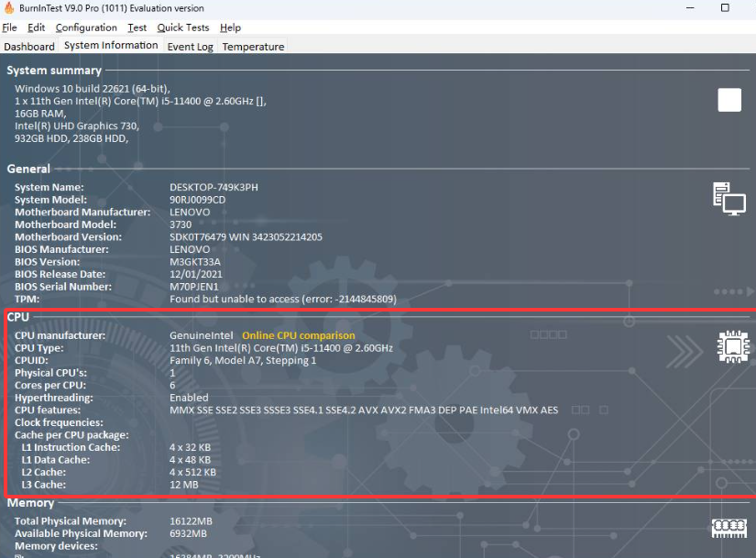The image size is (756, 558).
Task: Open the Online CPU comparison link
Action: click(299, 335)
